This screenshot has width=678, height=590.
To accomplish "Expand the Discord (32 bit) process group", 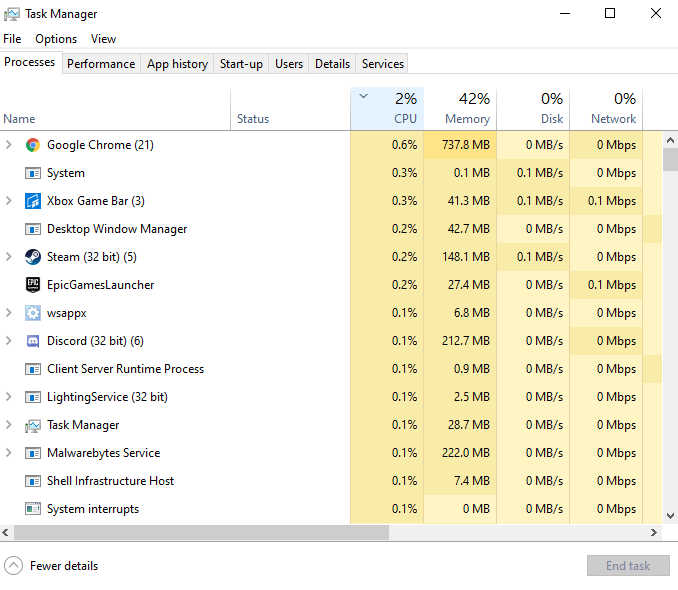I will coord(8,341).
